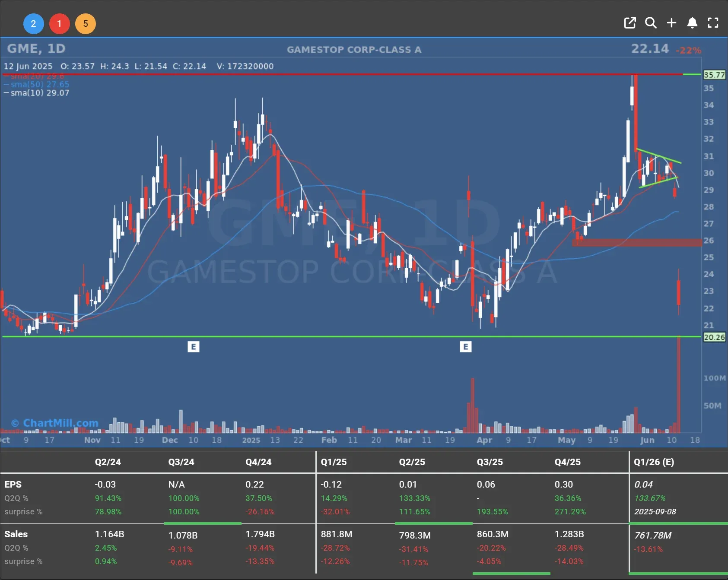Click the GME, 1D ticker label

[x=36, y=49]
